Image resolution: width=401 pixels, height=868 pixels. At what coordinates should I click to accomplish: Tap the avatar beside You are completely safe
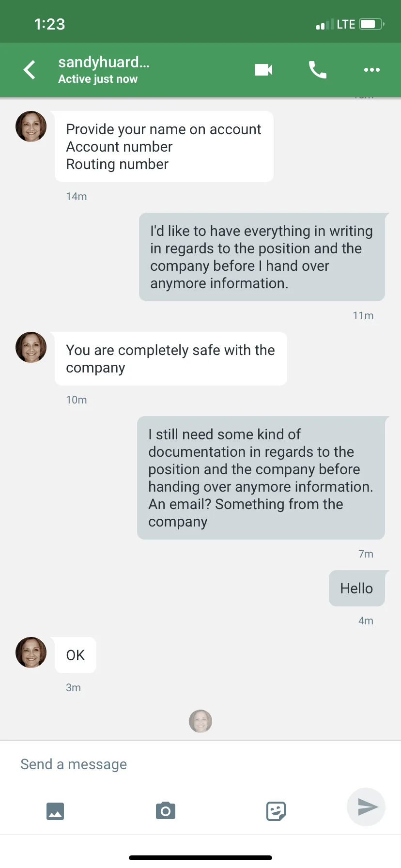tap(31, 347)
